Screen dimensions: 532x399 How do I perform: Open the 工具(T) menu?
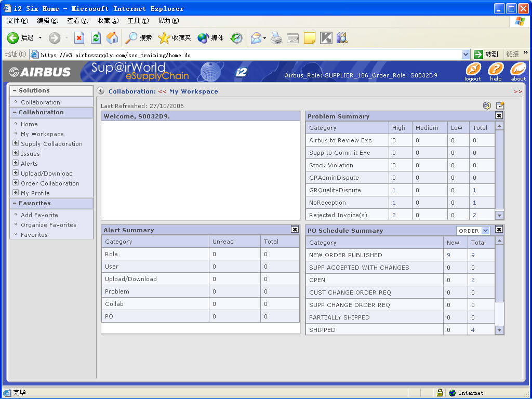[x=138, y=21]
